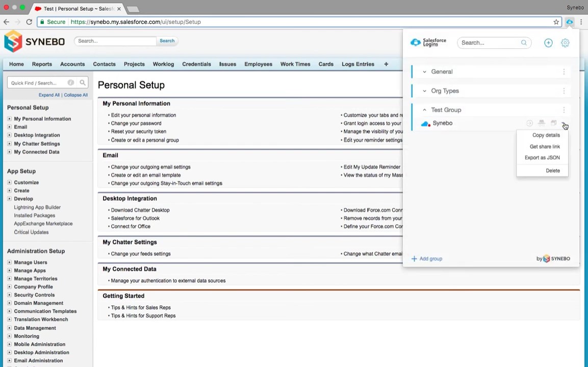Expand My Chatter Settings tree node
The image size is (588, 367).
(9, 144)
